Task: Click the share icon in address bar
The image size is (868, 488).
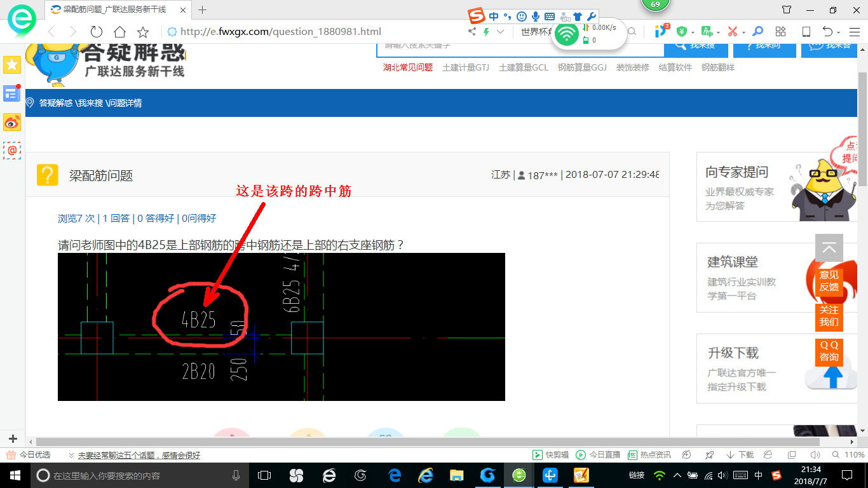Action: tap(471, 32)
